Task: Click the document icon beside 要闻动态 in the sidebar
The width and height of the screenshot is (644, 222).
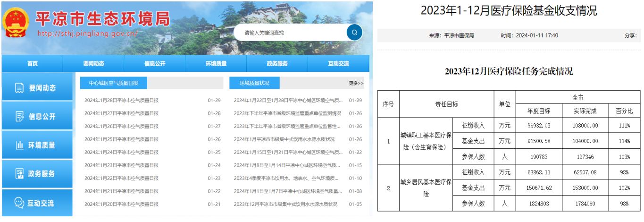Action: [x=19, y=88]
